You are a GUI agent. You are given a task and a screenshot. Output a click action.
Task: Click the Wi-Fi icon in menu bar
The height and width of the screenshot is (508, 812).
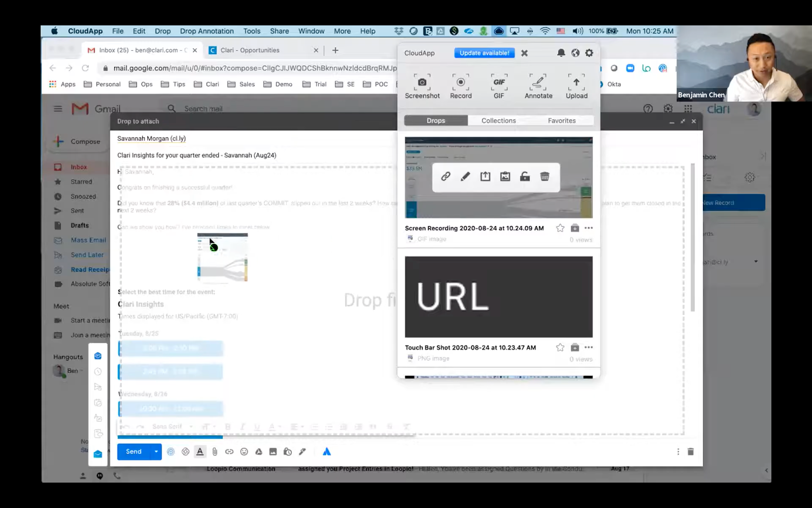pyautogui.click(x=545, y=31)
